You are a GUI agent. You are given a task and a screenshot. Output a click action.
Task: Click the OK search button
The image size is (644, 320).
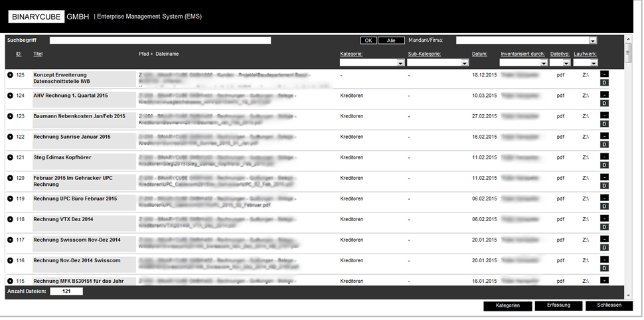coord(368,40)
